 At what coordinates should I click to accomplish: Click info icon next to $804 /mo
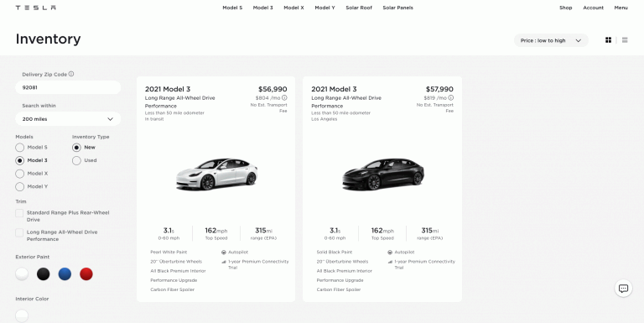pyautogui.click(x=284, y=98)
